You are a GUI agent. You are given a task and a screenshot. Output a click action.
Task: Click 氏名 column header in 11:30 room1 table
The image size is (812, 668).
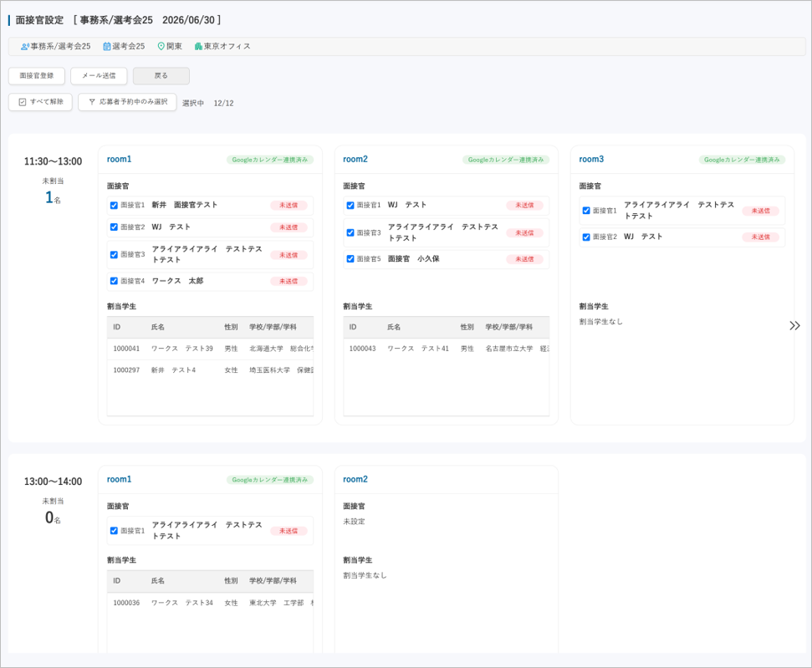[x=157, y=327]
